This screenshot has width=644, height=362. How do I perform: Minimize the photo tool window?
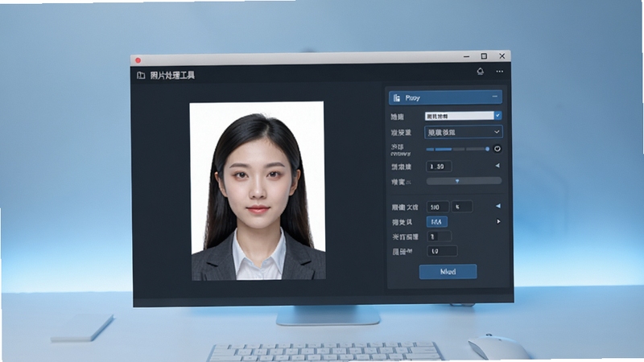point(466,56)
